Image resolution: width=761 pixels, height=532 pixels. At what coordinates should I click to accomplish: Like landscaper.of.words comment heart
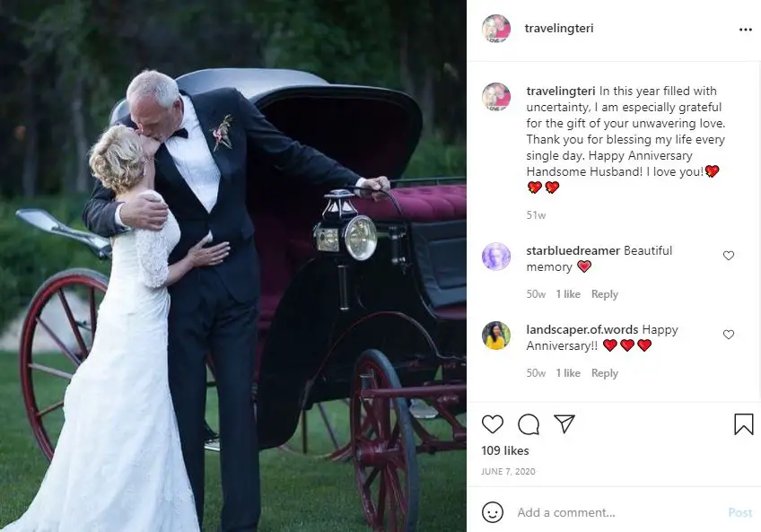(729, 335)
